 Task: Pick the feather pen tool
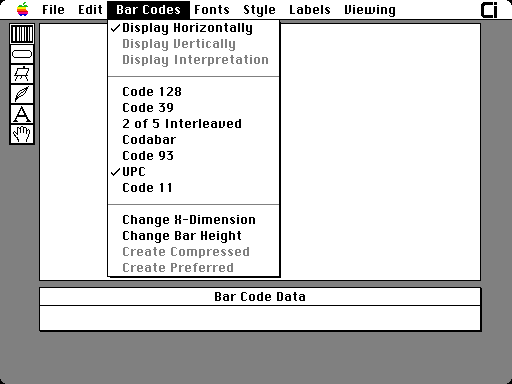[22, 94]
